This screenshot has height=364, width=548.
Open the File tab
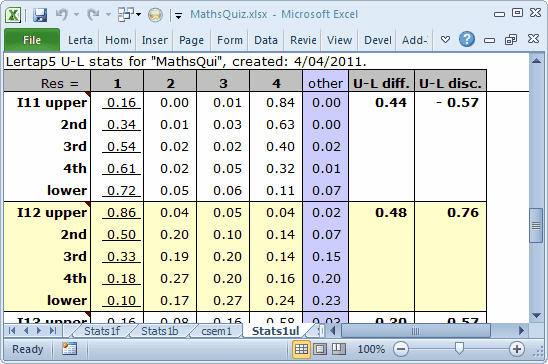(x=32, y=40)
